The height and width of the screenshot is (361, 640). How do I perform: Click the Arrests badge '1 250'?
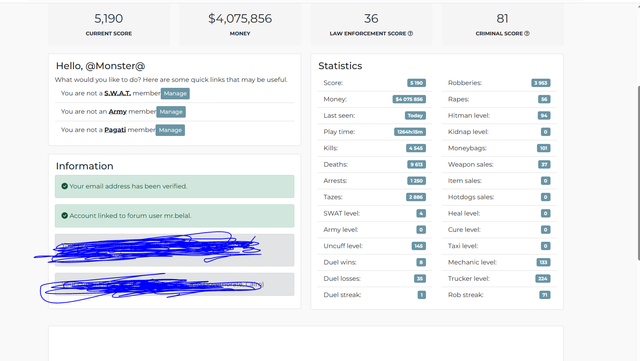(416, 181)
